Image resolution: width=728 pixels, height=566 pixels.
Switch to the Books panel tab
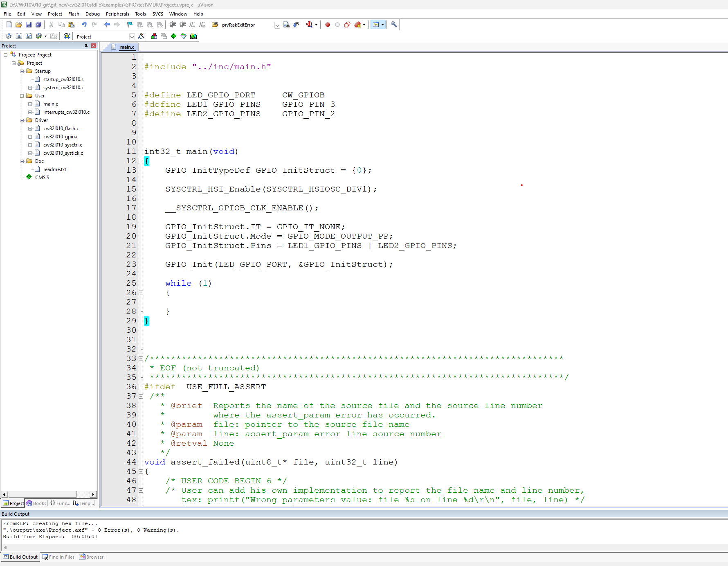pyautogui.click(x=36, y=503)
